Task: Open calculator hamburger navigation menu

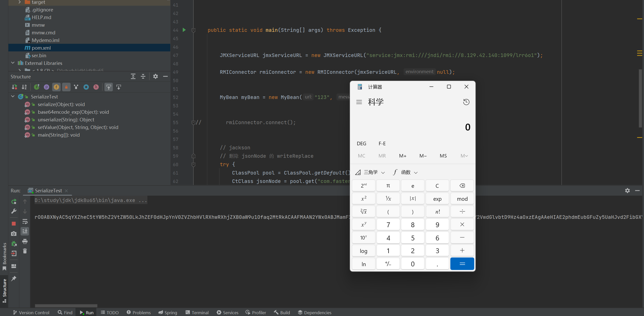Action: [359, 102]
